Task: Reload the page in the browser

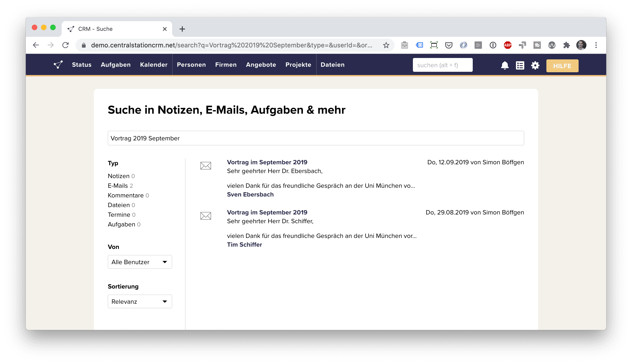Action: [66, 45]
